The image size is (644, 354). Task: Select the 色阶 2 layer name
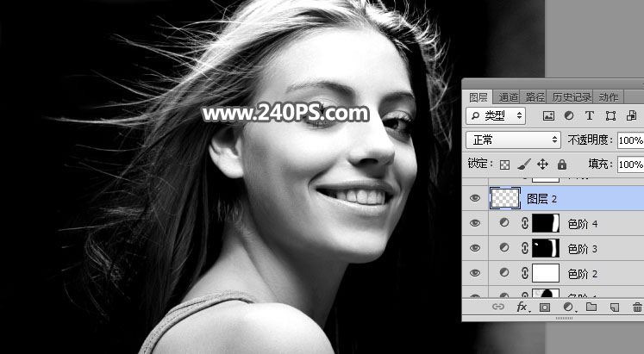coord(583,274)
